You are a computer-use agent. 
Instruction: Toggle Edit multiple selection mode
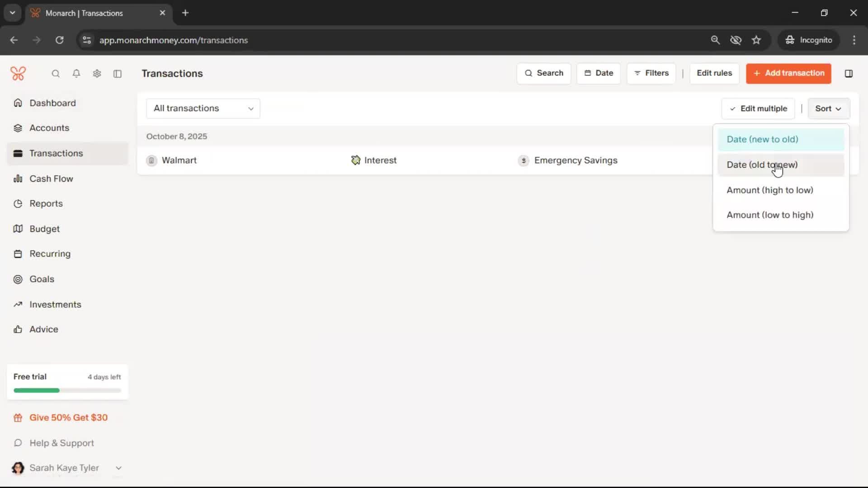pos(758,108)
